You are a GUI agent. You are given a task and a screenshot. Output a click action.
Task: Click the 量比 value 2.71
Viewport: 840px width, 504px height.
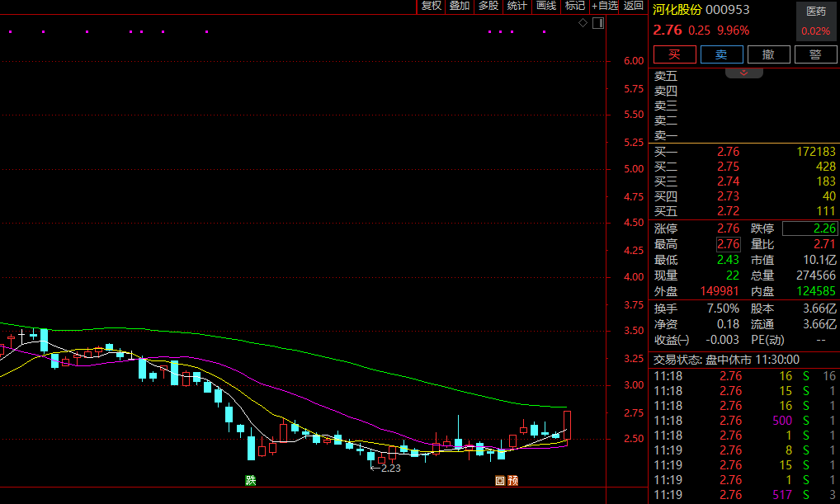point(824,245)
